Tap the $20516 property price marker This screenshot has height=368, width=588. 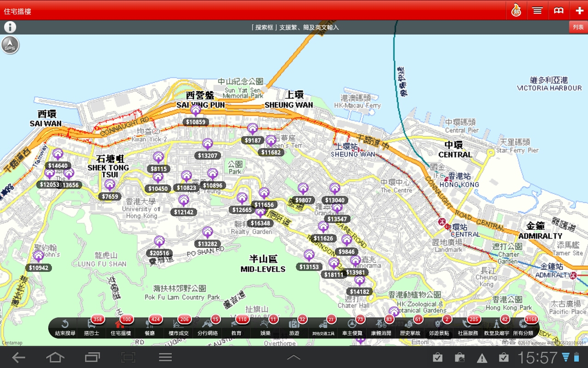tap(159, 253)
